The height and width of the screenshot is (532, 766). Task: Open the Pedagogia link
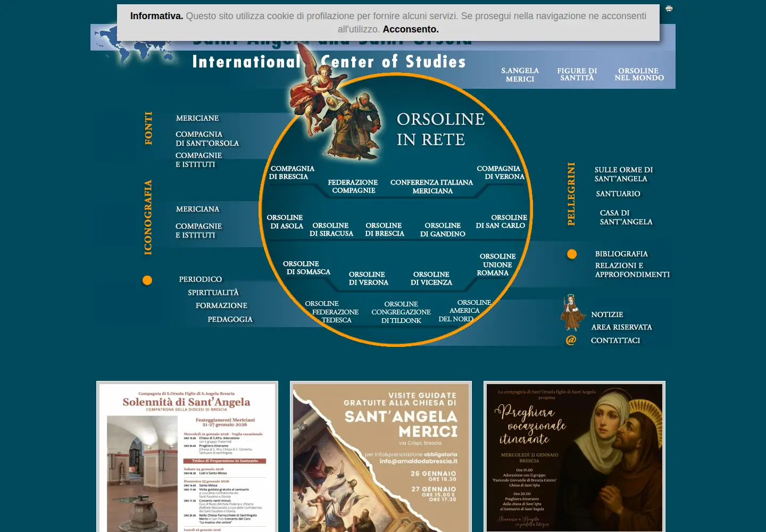point(230,319)
